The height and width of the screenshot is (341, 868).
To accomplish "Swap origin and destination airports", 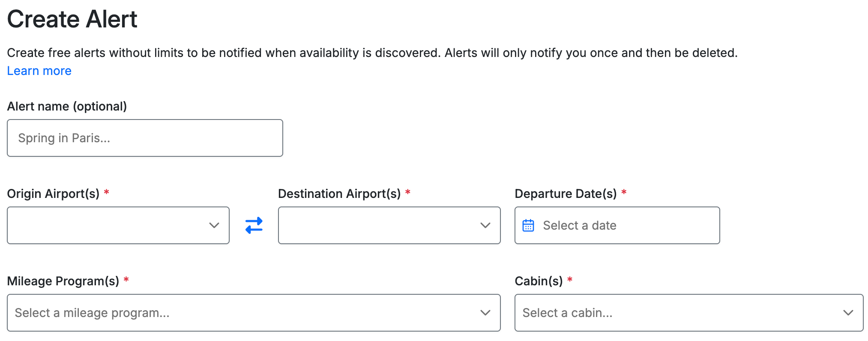I will (x=254, y=225).
